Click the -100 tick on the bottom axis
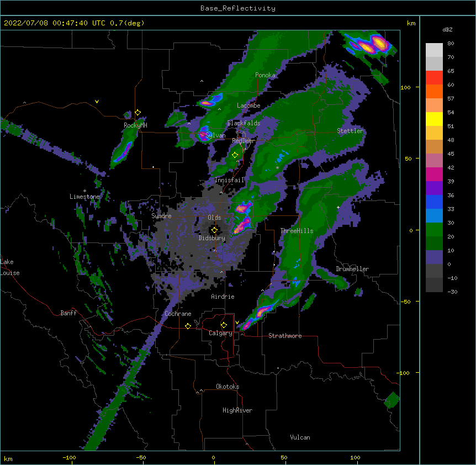This screenshot has width=476, height=465. (69, 457)
